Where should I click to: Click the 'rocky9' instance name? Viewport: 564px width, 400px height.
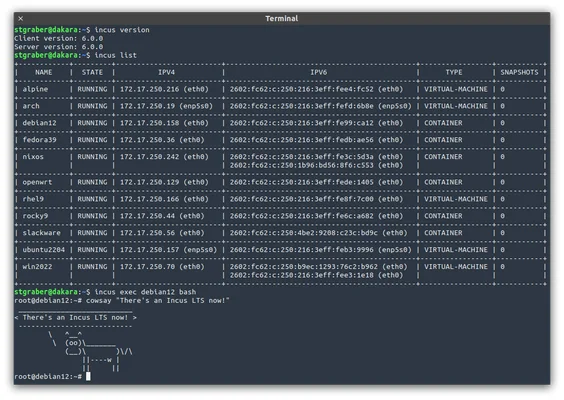tap(35, 216)
